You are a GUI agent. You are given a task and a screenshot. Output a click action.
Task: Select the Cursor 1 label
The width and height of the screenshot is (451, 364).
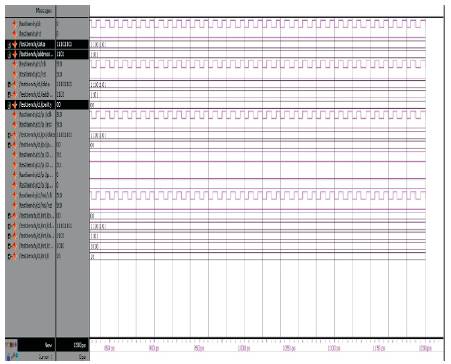point(45,357)
